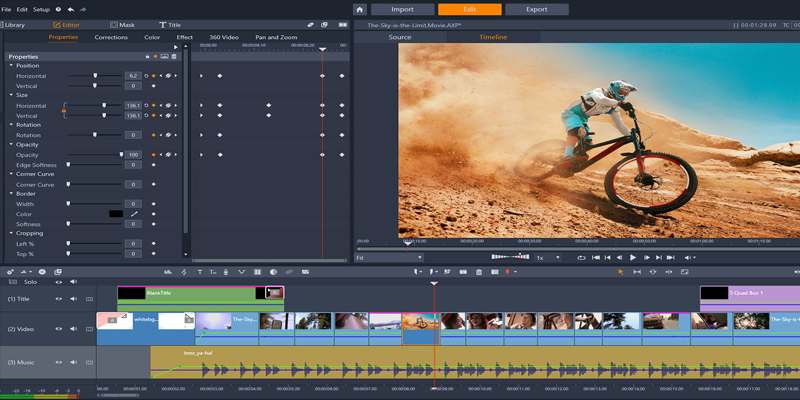Hide the Title track with eye icon
Image resolution: width=800 pixels, height=400 pixels.
click(x=58, y=298)
